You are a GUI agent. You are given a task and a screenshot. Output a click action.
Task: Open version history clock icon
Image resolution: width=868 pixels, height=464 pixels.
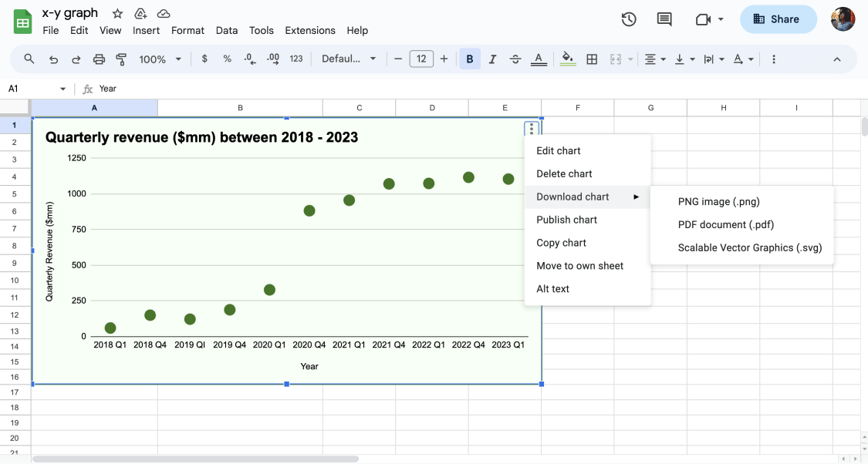(x=628, y=19)
